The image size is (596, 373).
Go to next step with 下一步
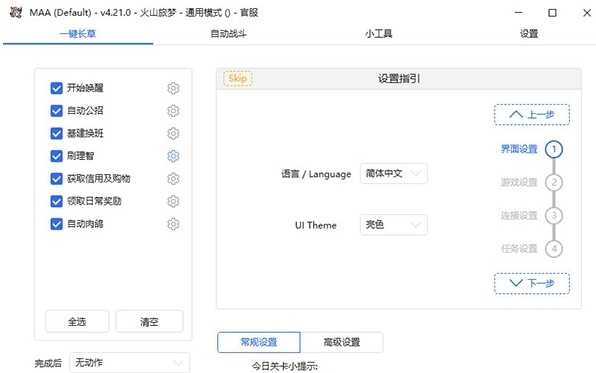pyautogui.click(x=532, y=283)
